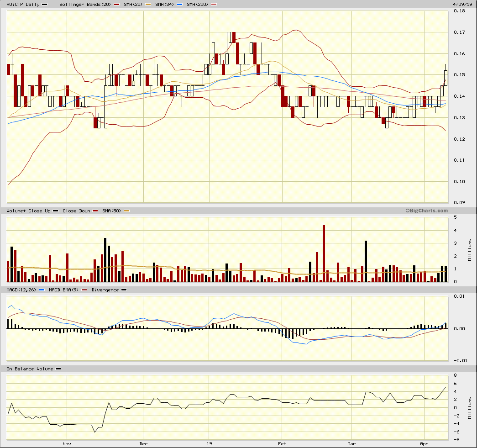Click the 19 year axis label

209,444
